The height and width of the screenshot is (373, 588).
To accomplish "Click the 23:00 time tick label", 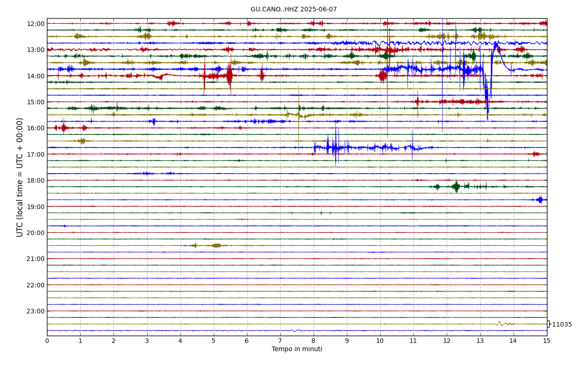I will [36, 311].
